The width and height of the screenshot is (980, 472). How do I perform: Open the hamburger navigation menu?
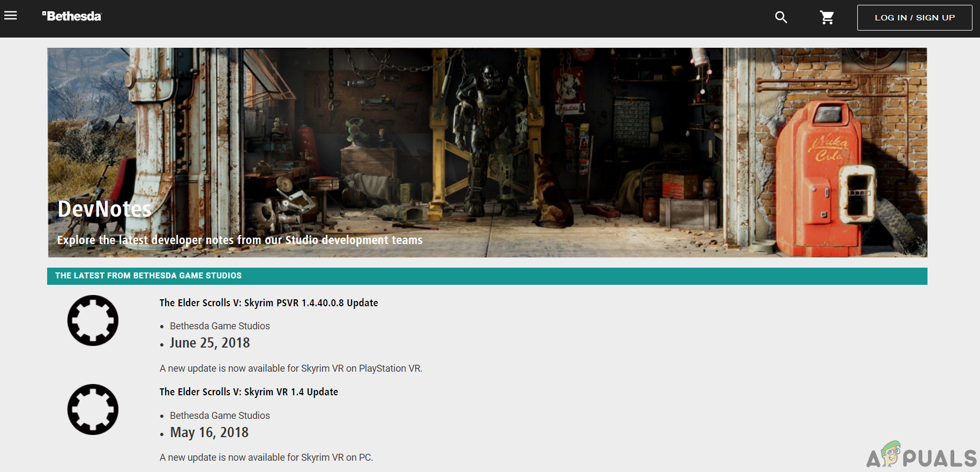(11, 16)
